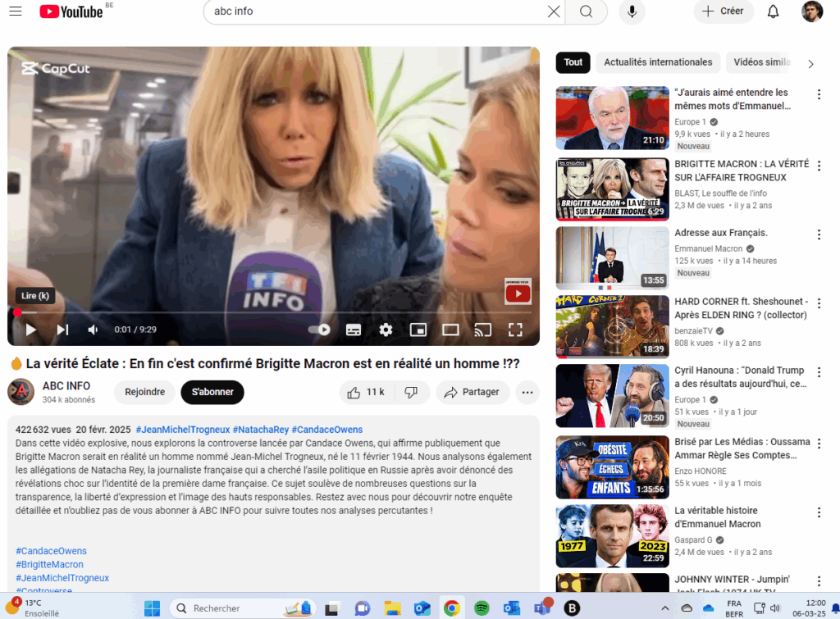Start voice search with the microphone
This screenshot has height=619, width=840.
click(x=632, y=11)
